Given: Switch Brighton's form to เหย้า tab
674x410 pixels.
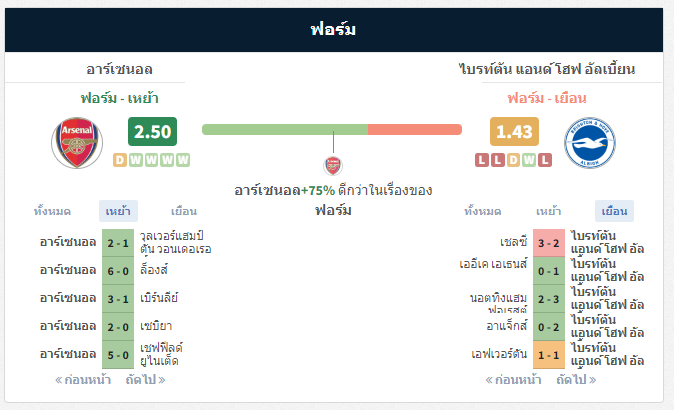Looking at the screenshot, I should tap(548, 211).
